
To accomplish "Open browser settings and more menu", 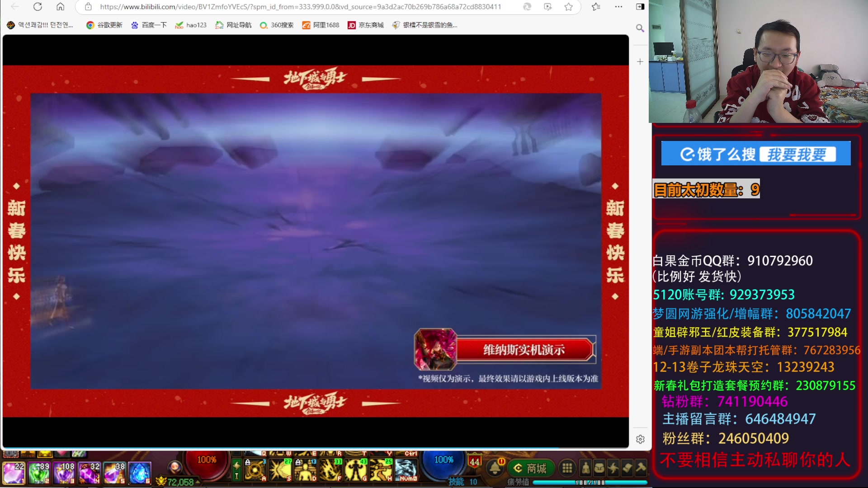I will [618, 7].
